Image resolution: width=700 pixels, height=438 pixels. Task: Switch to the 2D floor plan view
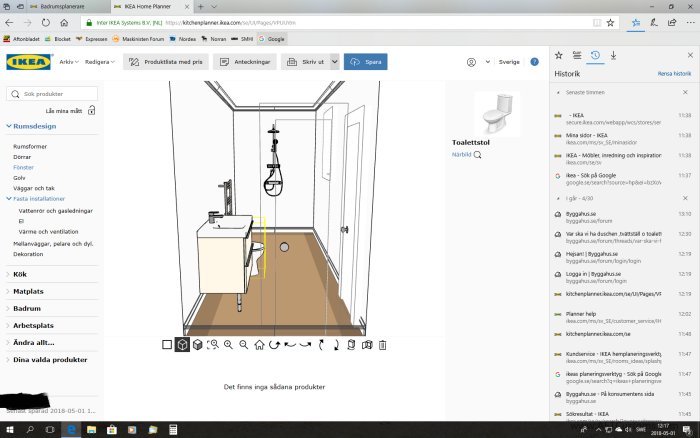click(167, 345)
